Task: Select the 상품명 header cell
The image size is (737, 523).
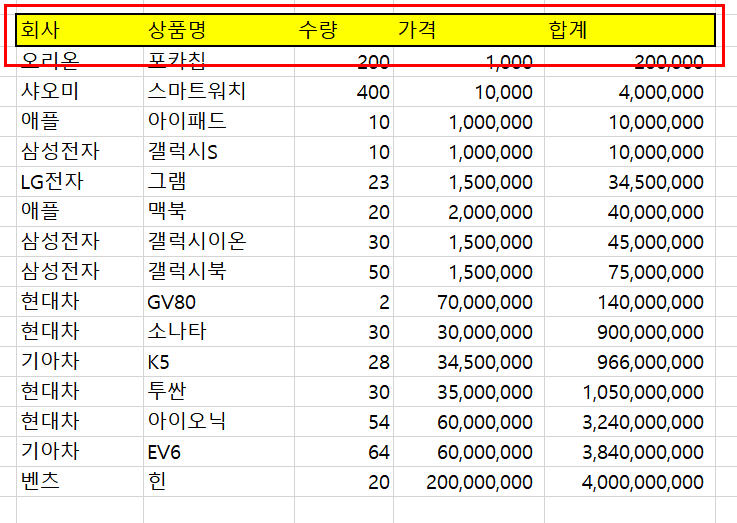Action: click(x=219, y=30)
